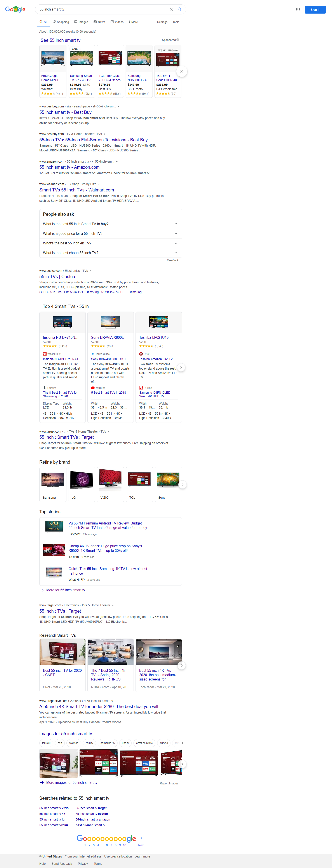Click the Google logo
The image size is (332, 868).
pos(15,9)
